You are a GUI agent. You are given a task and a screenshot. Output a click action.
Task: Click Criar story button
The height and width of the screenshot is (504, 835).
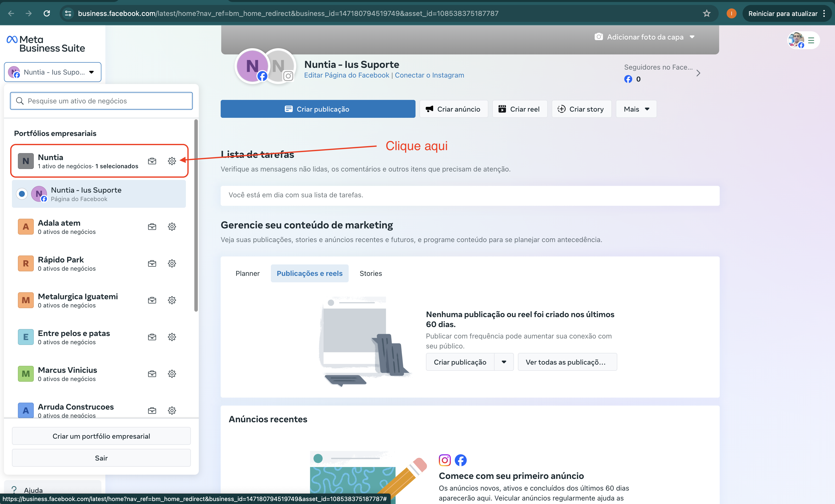click(x=581, y=109)
